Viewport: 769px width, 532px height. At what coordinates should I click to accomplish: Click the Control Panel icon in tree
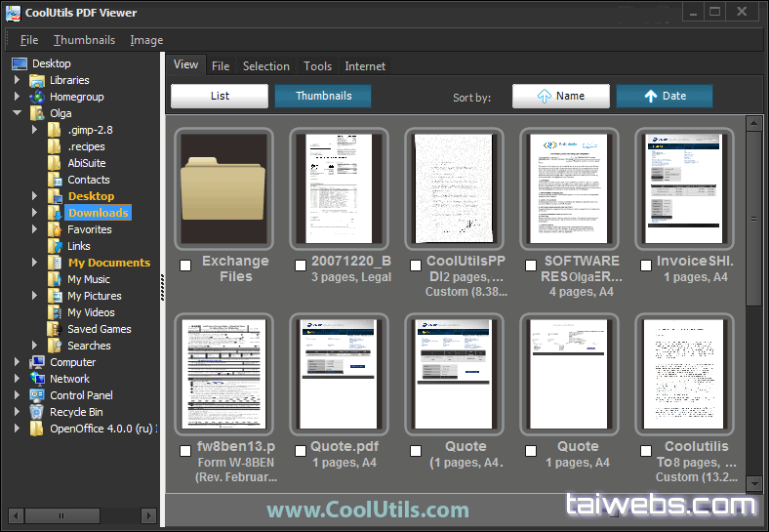[x=38, y=395]
